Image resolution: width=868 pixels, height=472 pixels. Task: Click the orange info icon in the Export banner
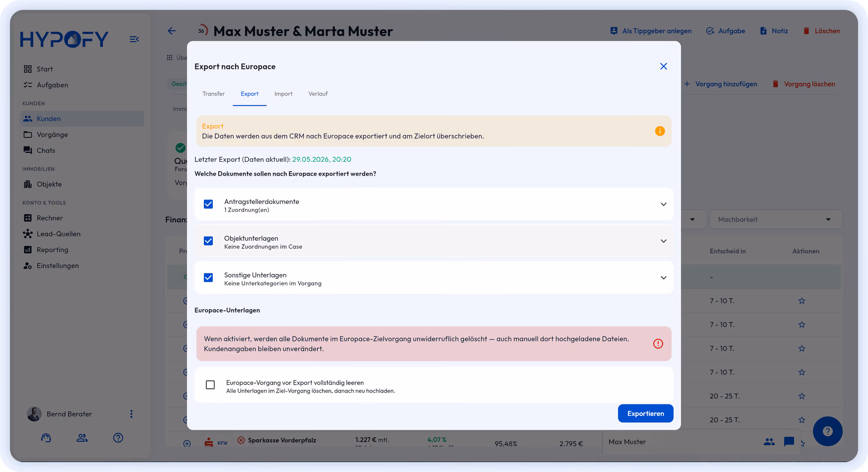click(660, 131)
